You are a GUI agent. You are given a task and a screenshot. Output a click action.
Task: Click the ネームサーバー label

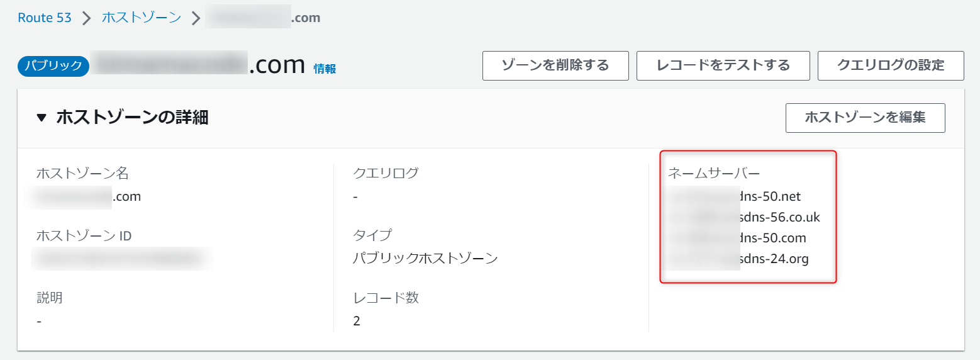click(714, 173)
